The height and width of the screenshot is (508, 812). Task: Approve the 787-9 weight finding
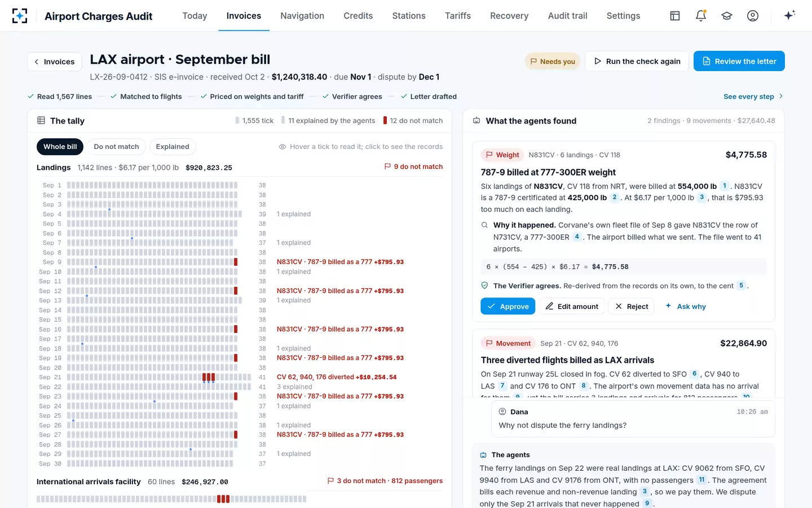[x=508, y=306]
